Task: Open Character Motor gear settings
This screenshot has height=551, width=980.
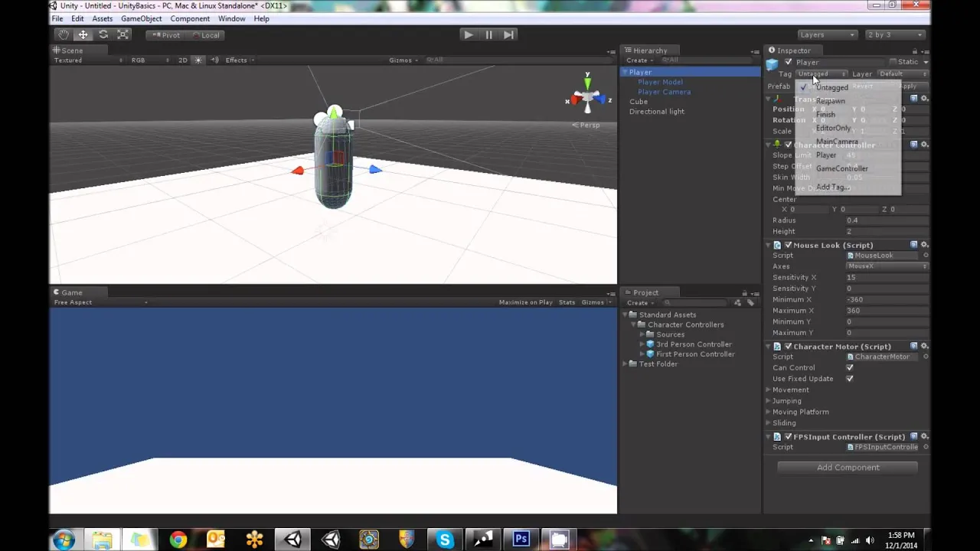Action: pos(924,346)
